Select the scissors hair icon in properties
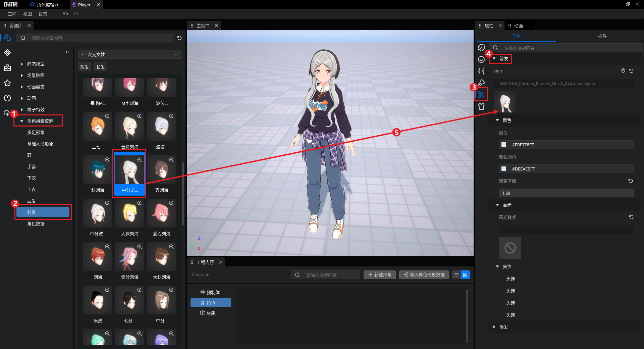 [x=481, y=95]
